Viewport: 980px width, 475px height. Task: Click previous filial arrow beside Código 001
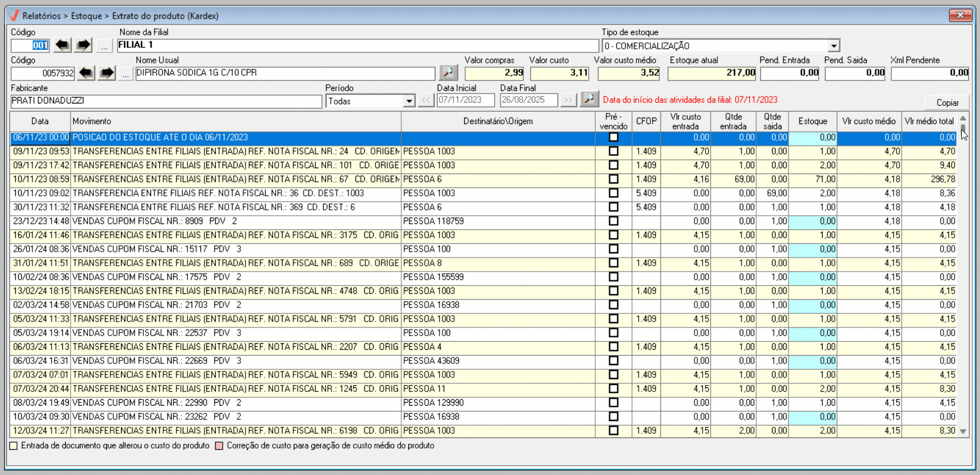click(x=62, y=45)
